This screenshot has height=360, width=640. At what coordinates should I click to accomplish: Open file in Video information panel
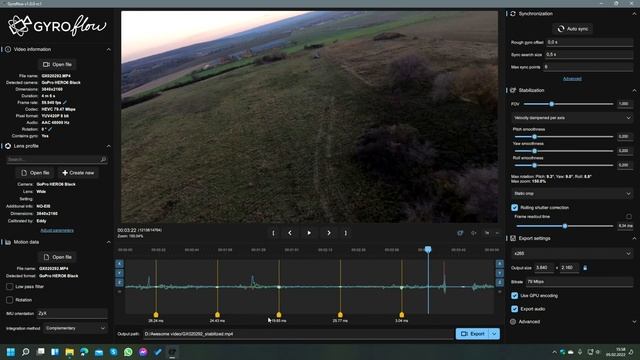pyautogui.click(x=57, y=64)
